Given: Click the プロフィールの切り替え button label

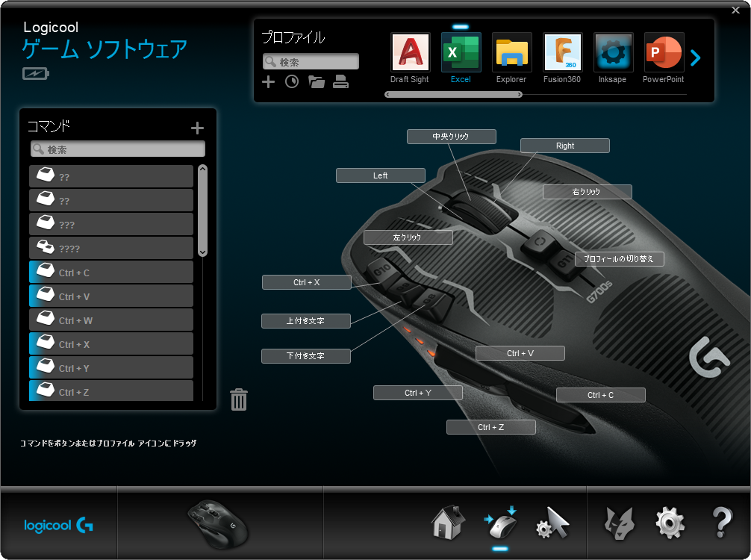Looking at the screenshot, I should pyautogui.click(x=619, y=259).
